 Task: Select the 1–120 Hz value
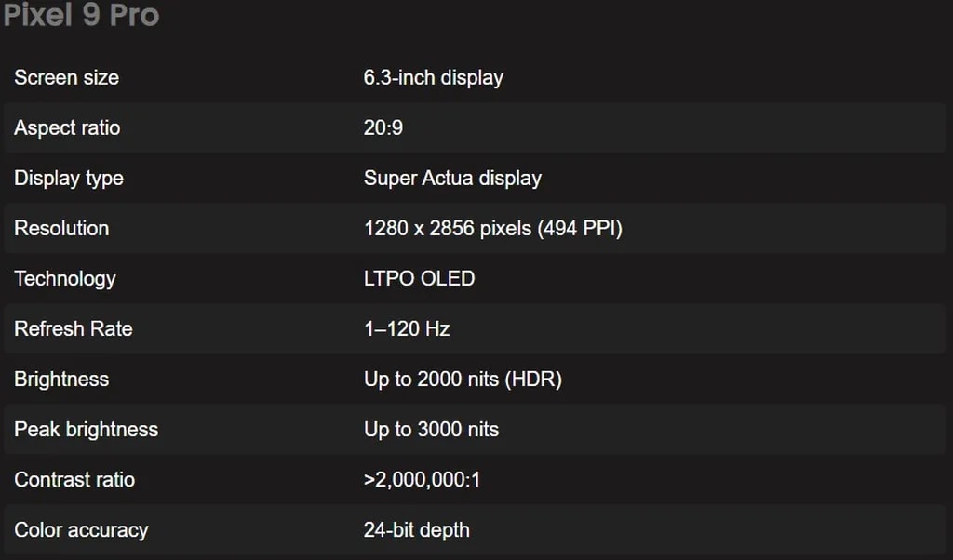click(407, 329)
